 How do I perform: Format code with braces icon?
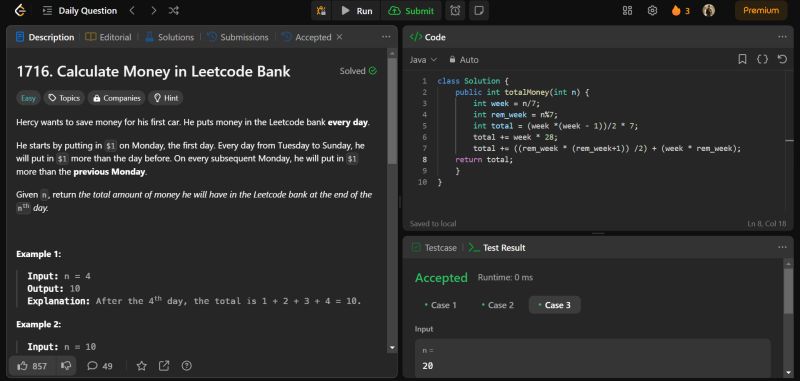tap(762, 59)
